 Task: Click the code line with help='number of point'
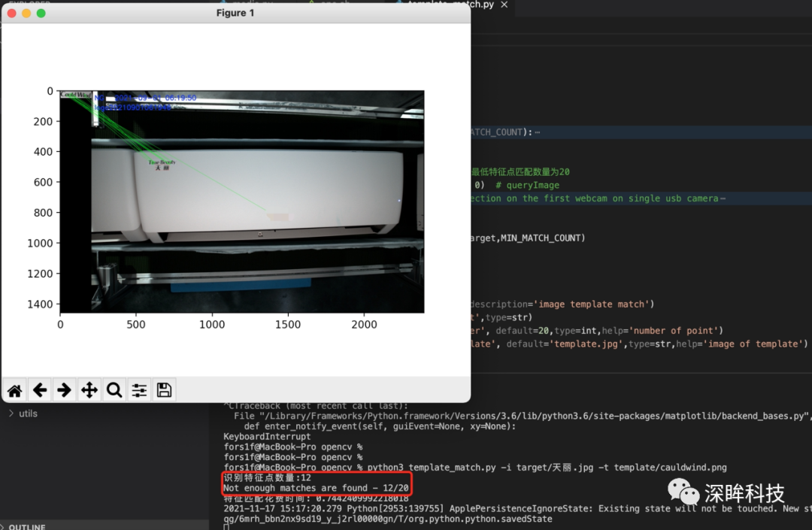tap(596, 330)
